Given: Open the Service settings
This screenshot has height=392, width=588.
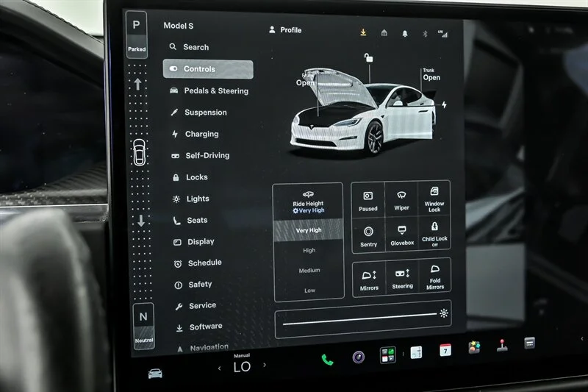Looking at the screenshot, I should [196, 306].
